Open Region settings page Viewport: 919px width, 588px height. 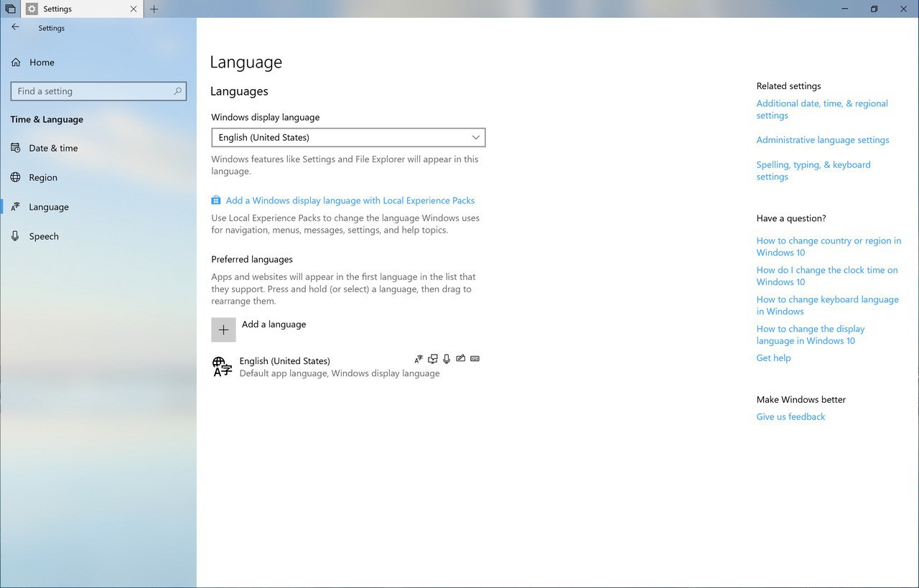[x=98, y=177]
